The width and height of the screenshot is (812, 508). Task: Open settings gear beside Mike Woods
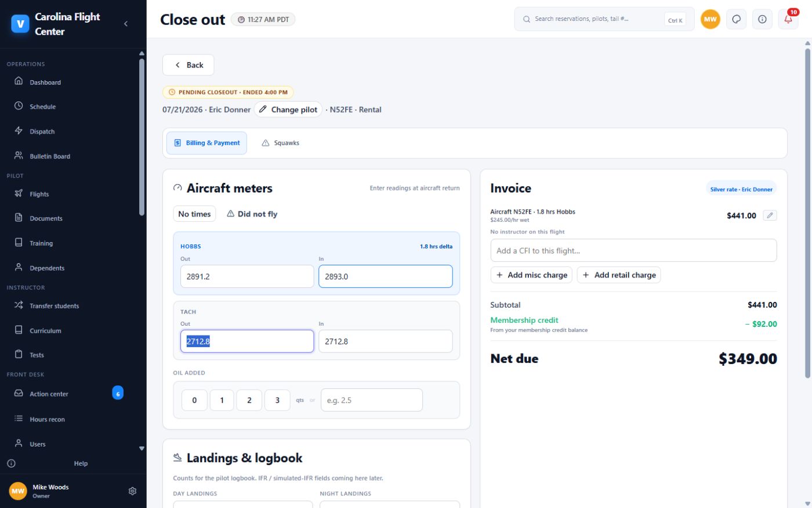132,491
